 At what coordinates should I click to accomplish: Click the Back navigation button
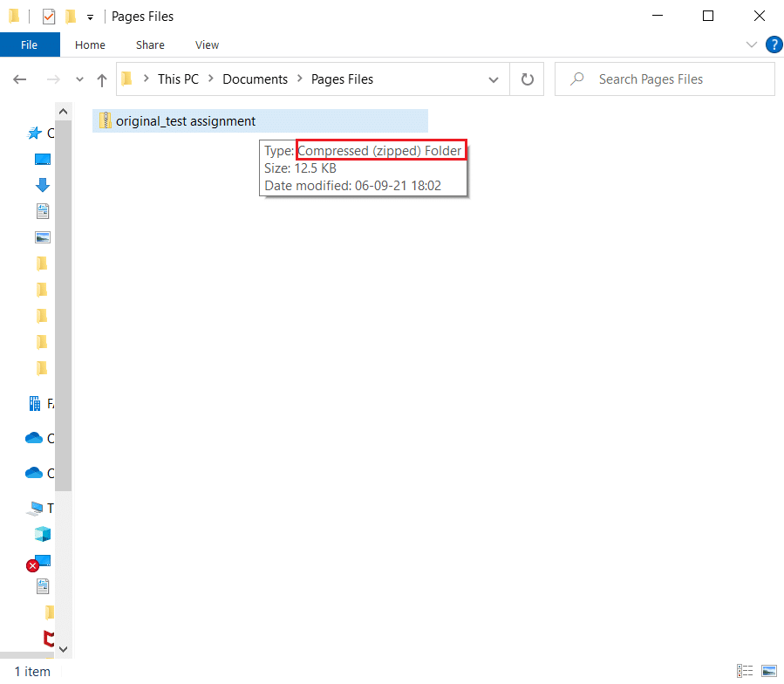[x=19, y=79]
